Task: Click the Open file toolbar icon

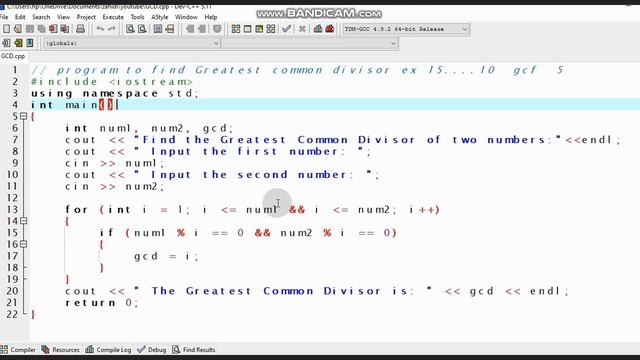Action: click(18, 29)
